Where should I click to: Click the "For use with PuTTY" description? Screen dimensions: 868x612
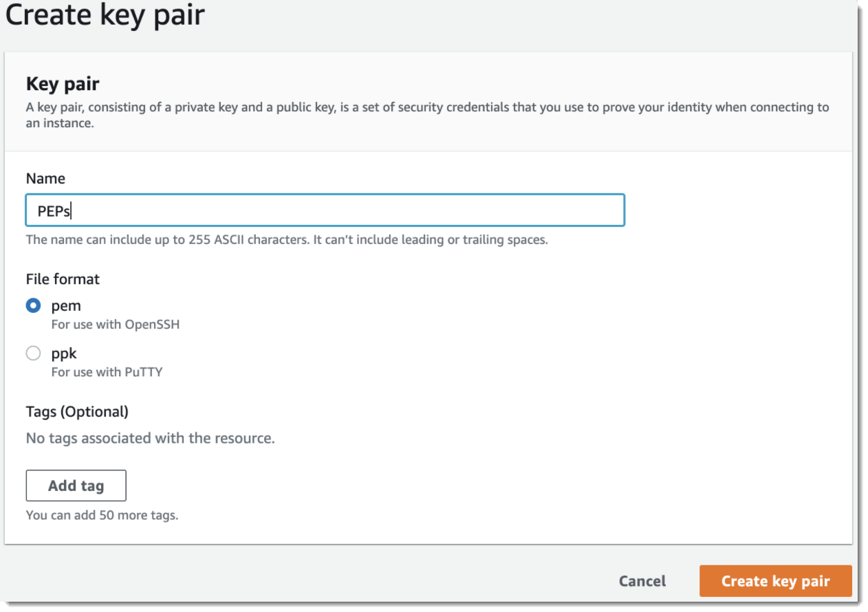coord(107,372)
